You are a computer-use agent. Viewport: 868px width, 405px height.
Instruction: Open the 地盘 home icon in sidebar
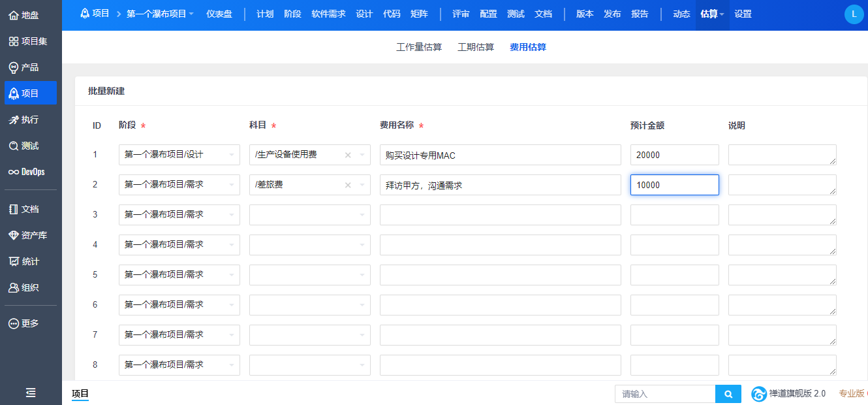click(x=14, y=15)
